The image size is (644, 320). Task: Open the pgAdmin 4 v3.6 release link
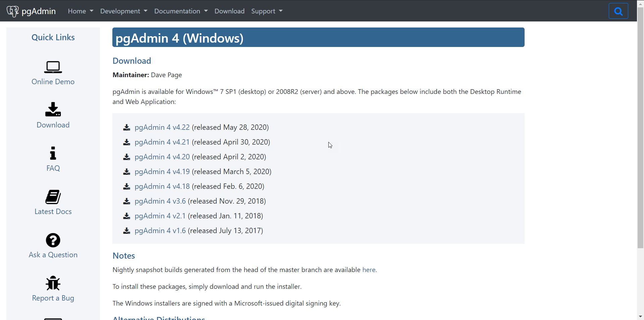point(160,202)
